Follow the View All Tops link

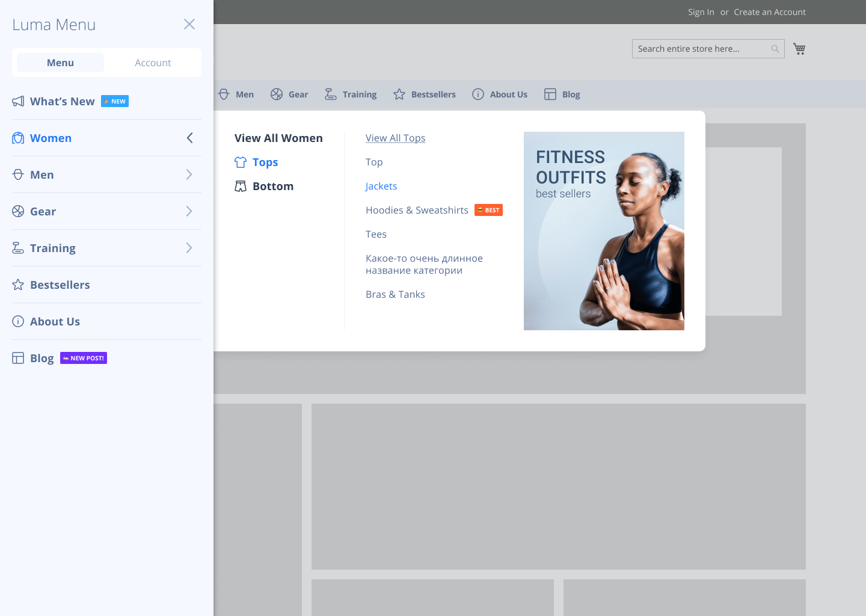(x=396, y=138)
